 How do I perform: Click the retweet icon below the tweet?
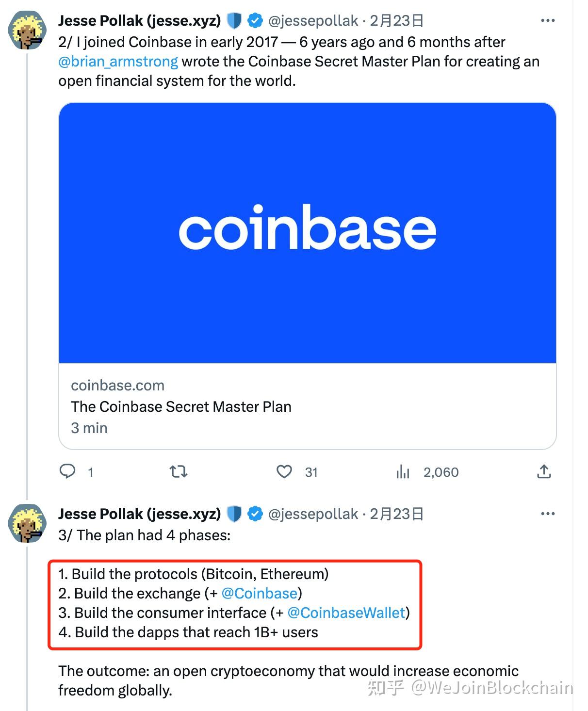click(178, 471)
